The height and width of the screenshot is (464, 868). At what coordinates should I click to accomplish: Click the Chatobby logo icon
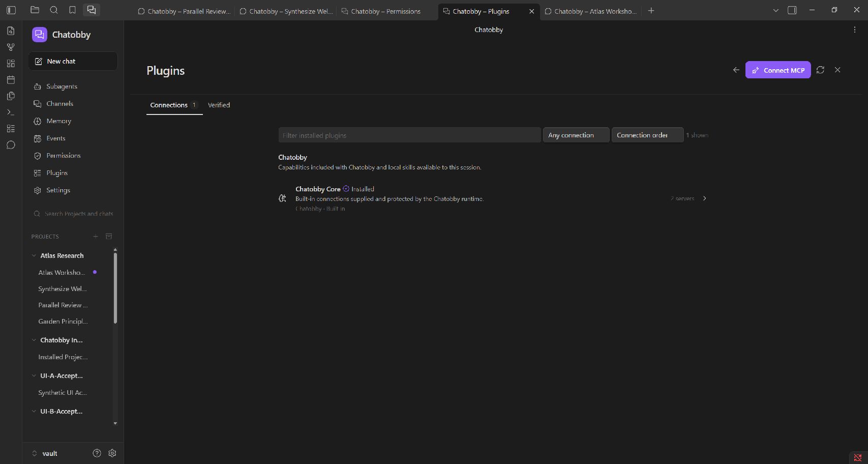[39, 35]
